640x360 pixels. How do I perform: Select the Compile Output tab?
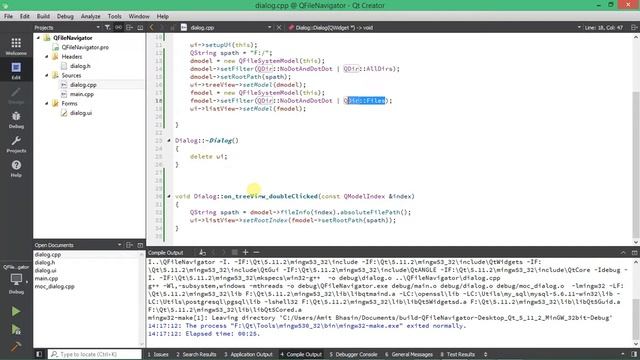tap(301, 354)
